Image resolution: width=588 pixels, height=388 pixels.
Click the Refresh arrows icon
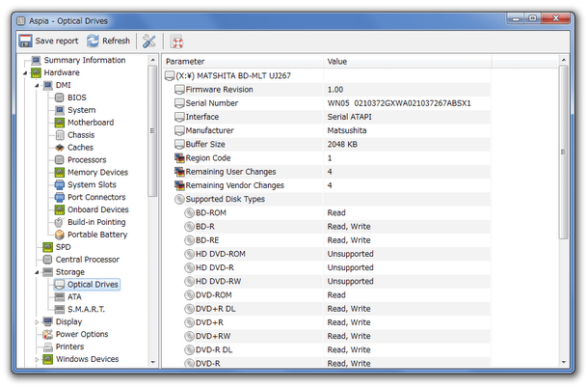(93, 41)
